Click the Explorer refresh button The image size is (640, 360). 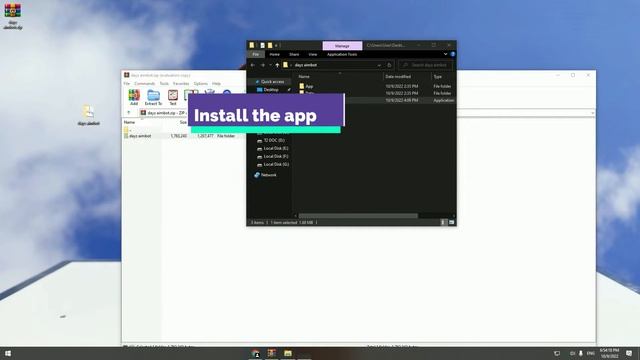tap(389, 65)
